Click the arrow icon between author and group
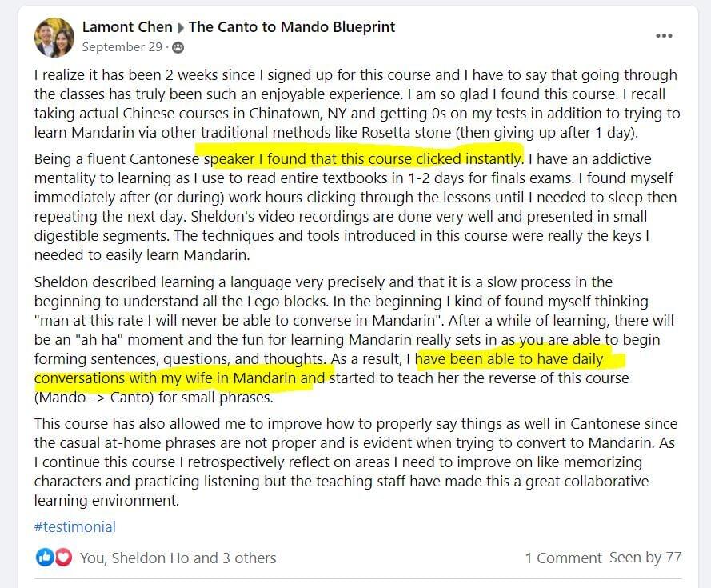The image size is (711, 588). (x=180, y=28)
